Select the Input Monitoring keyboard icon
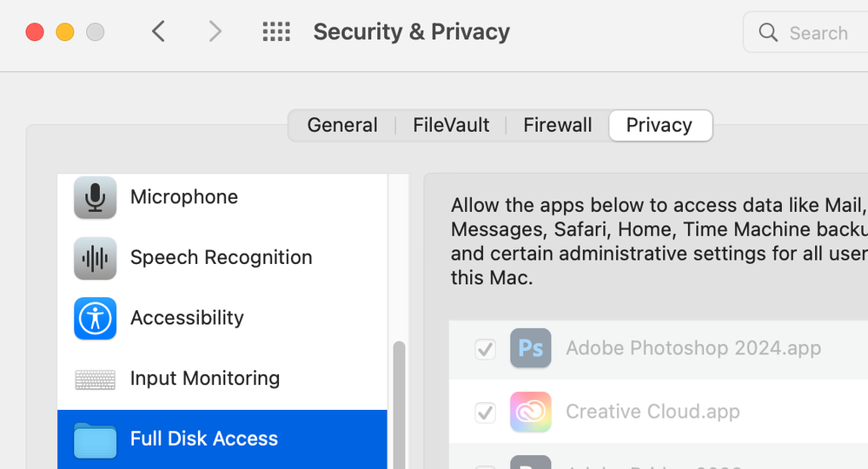868x469 pixels. pos(95,380)
